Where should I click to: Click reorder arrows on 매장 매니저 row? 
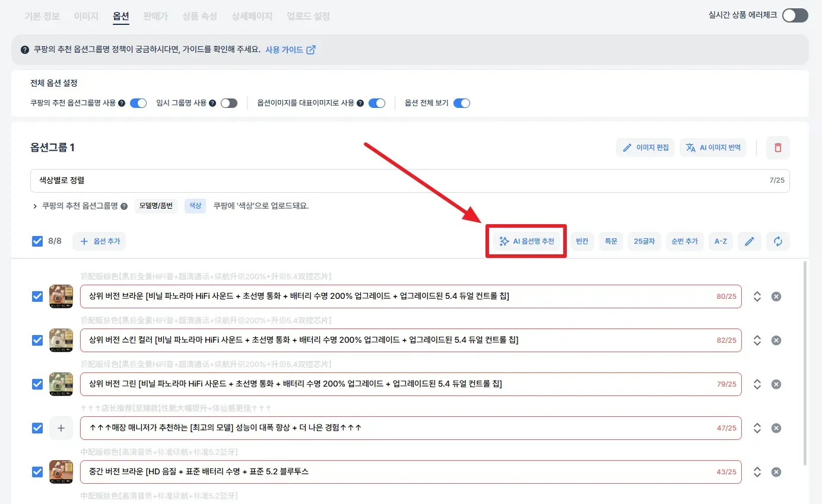coord(757,428)
